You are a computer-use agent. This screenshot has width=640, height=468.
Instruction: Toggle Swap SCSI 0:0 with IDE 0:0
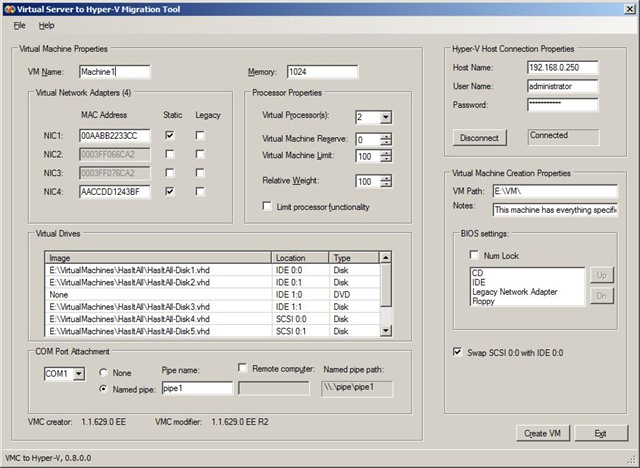pos(459,352)
